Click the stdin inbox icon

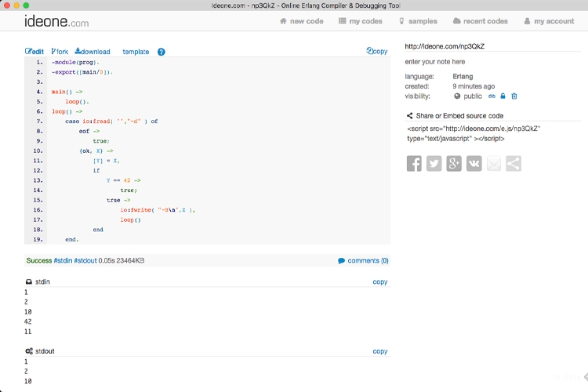29,281
